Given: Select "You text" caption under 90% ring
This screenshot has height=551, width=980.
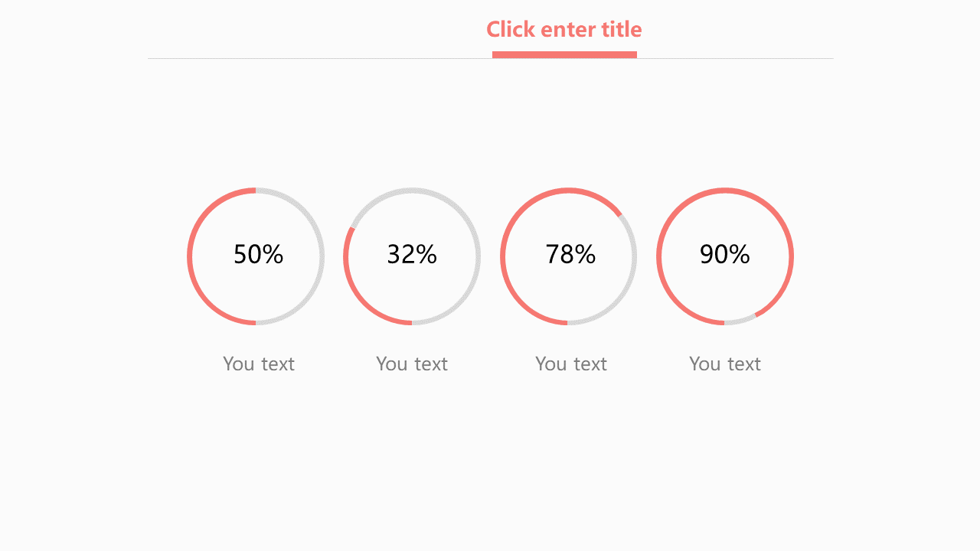Looking at the screenshot, I should [x=725, y=364].
